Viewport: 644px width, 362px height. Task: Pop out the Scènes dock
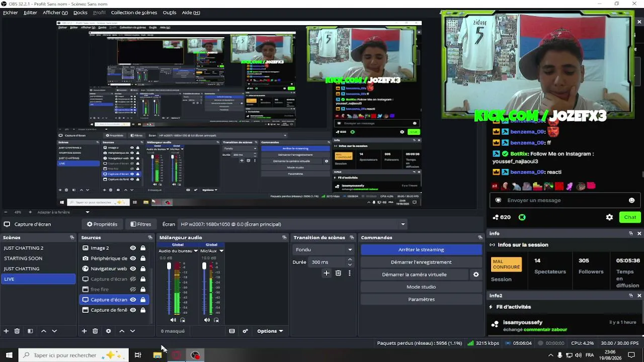72,237
